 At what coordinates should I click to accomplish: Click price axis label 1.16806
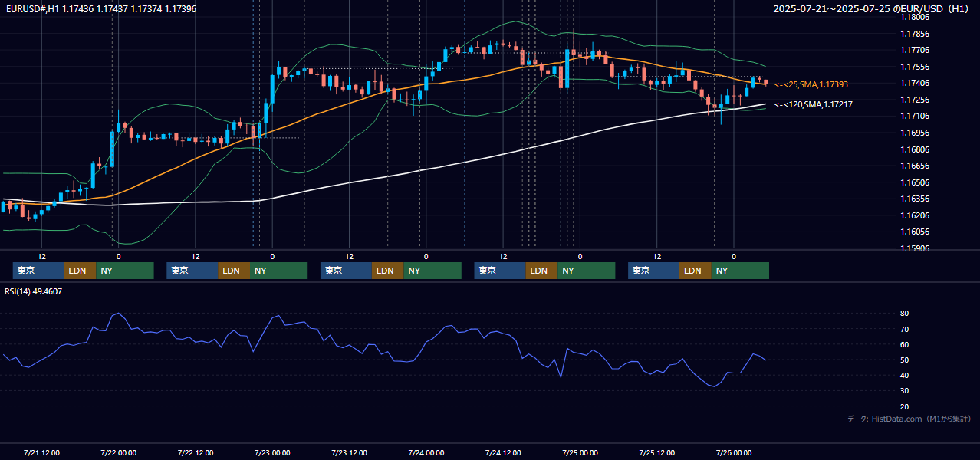click(915, 149)
